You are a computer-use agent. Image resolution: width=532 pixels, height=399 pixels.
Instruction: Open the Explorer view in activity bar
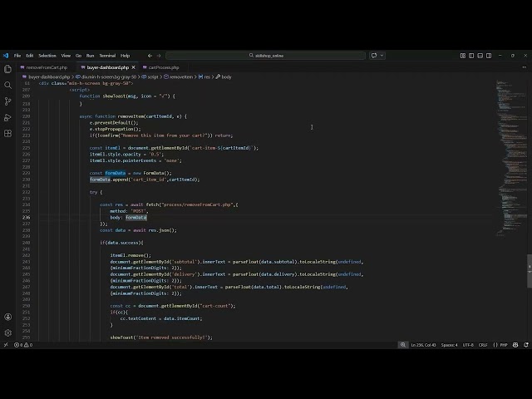point(7,69)
